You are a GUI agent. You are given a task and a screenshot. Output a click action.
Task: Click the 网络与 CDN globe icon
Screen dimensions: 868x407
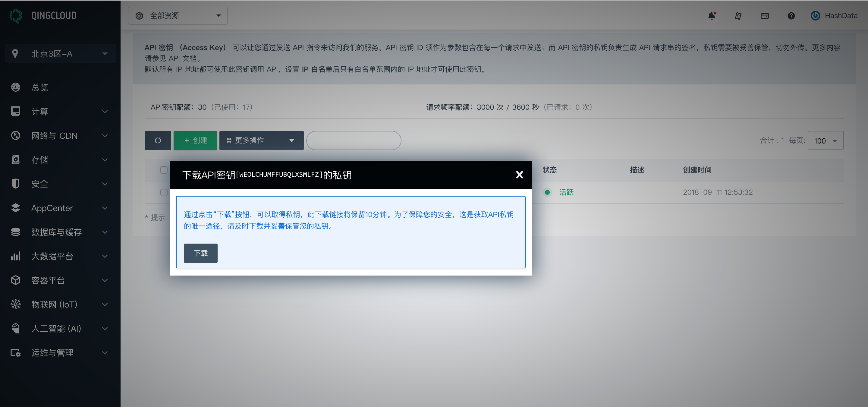click(15, 135)
